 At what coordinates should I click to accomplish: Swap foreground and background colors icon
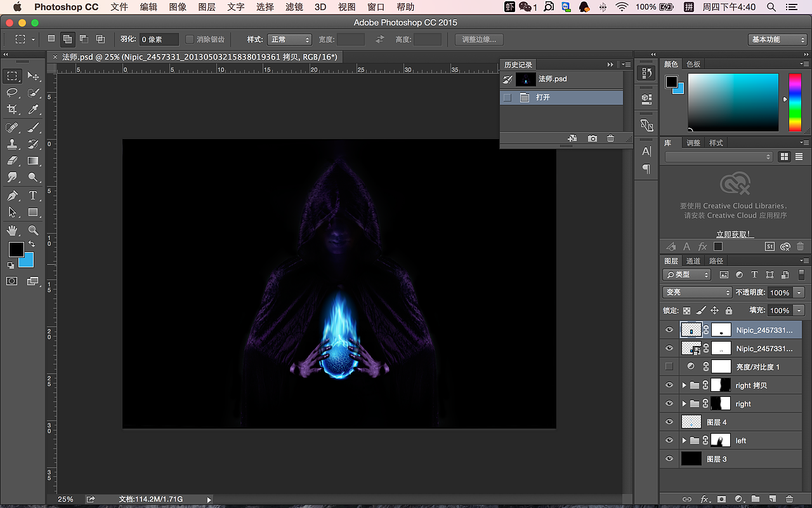32,244
